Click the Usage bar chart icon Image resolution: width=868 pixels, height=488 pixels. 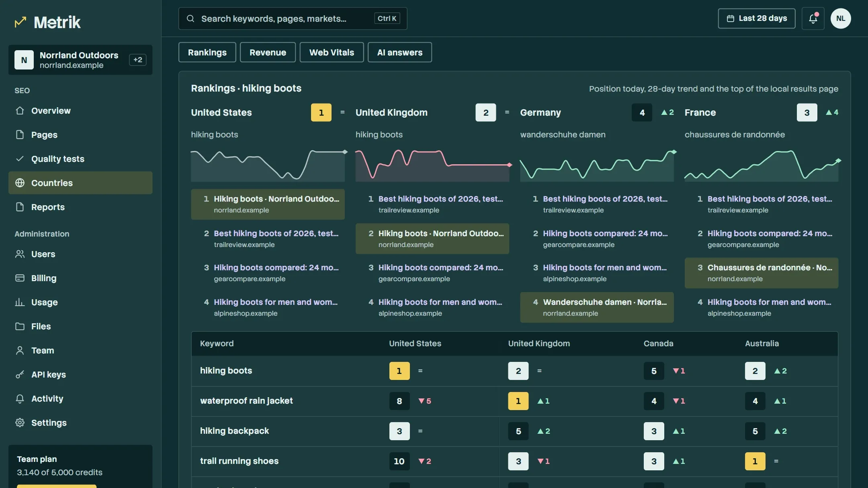pyautogui.click(x=20, y=302)
